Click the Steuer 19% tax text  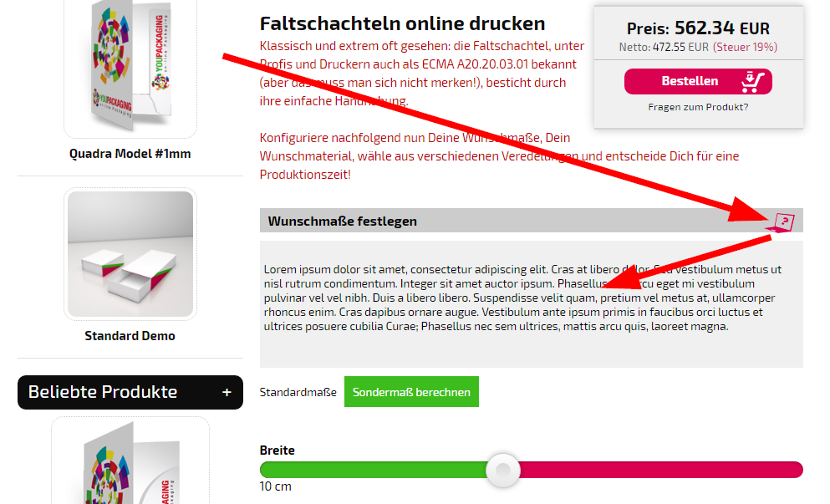coord(745,47)
